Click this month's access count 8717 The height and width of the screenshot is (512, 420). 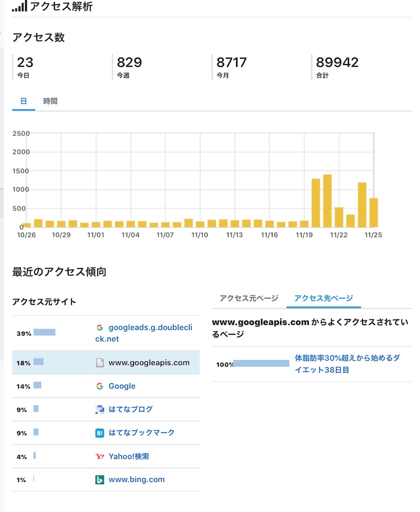(x=231, y=62)
